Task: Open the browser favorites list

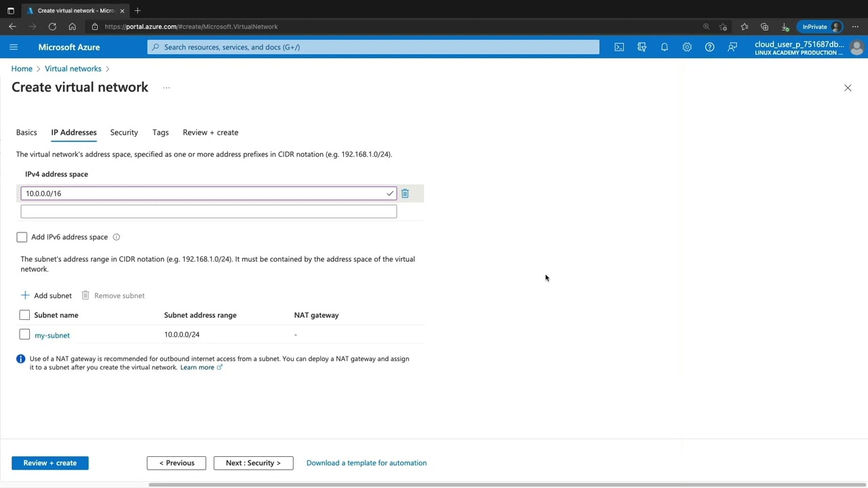Action: [745, 26]
